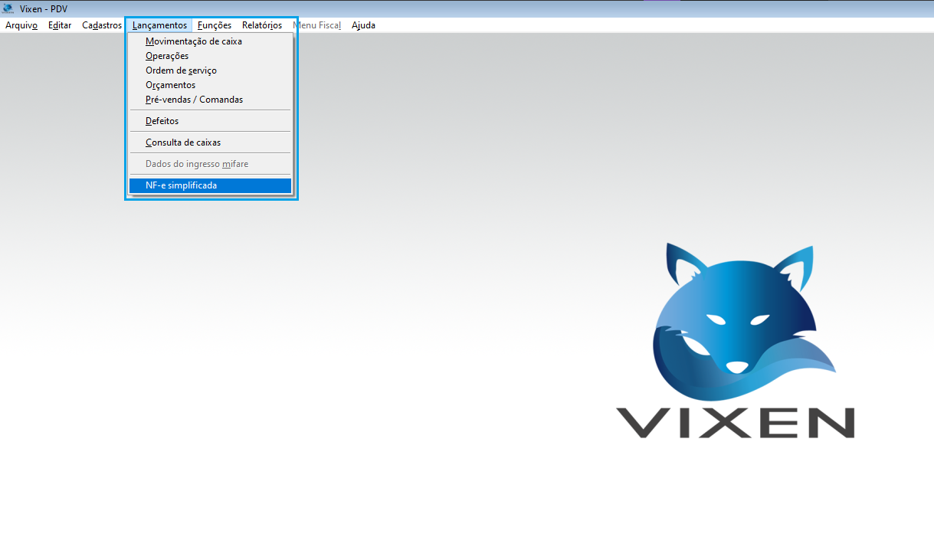The width and height of the screenshot is (934, 560).
Task: Choose Operações from the dropdown
Action: (x=167, y=56)
